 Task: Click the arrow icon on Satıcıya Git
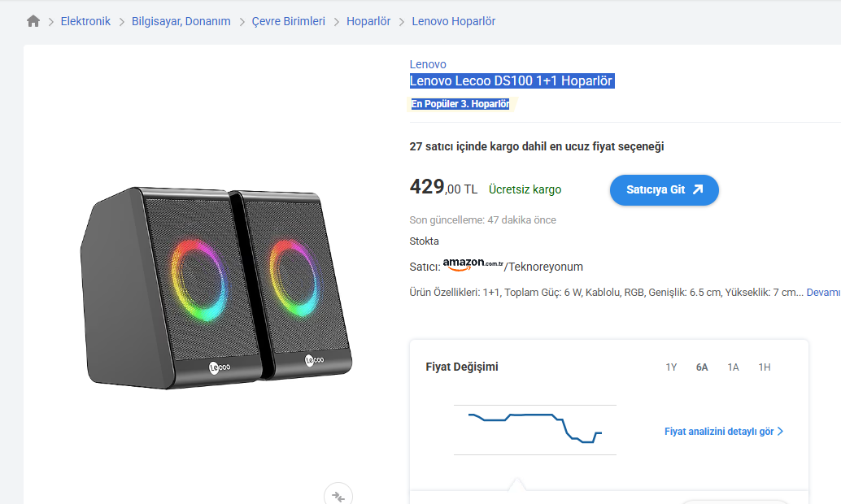(x=698, y=189)
